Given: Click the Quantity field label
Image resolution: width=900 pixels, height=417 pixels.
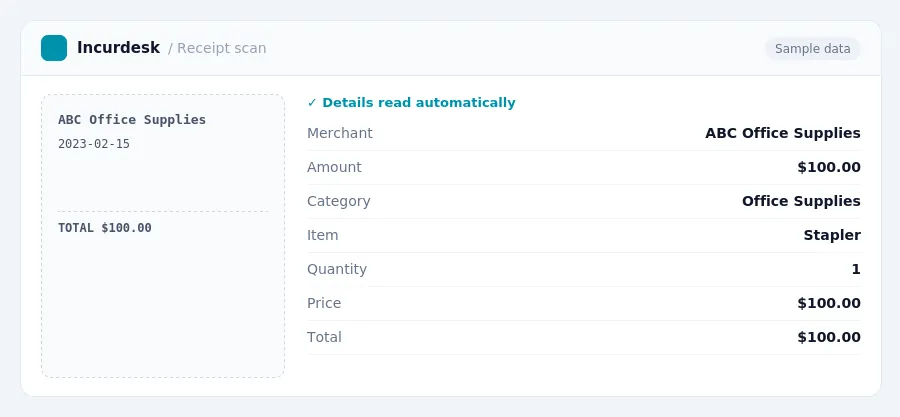Looking at the screenshot, I should 337,268.
